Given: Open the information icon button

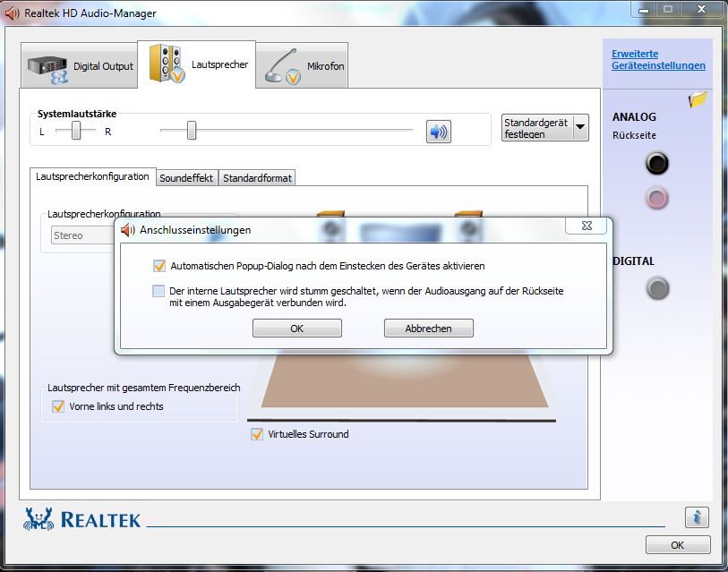Looking at the screenshot, I should (697, 517).
